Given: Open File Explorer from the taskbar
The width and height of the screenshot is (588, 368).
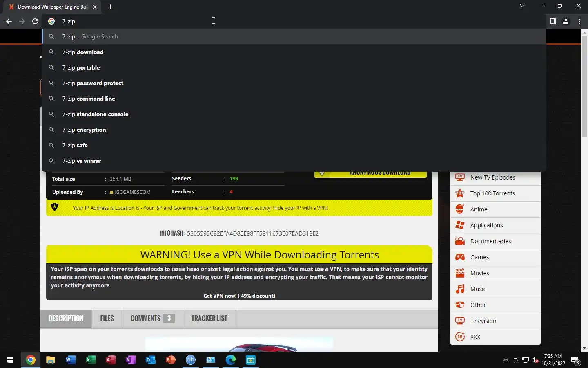Looking at the screenshot, I should tap(50, 360).
